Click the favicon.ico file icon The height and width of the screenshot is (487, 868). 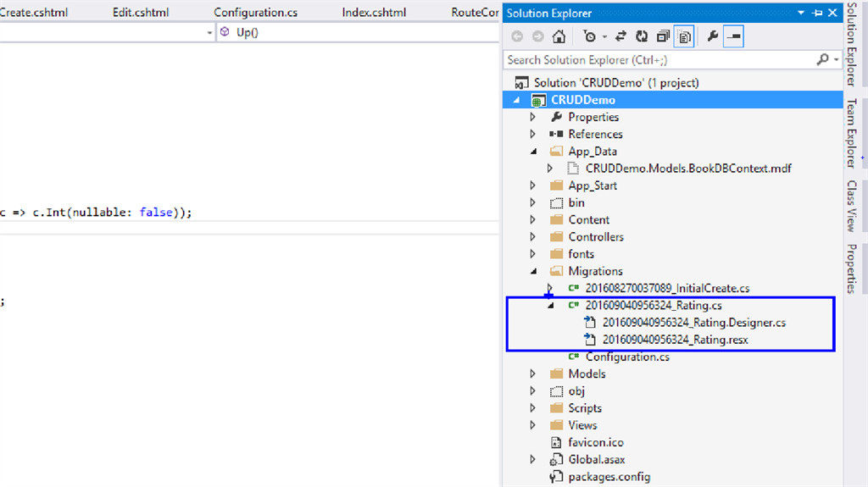(556, 443)
